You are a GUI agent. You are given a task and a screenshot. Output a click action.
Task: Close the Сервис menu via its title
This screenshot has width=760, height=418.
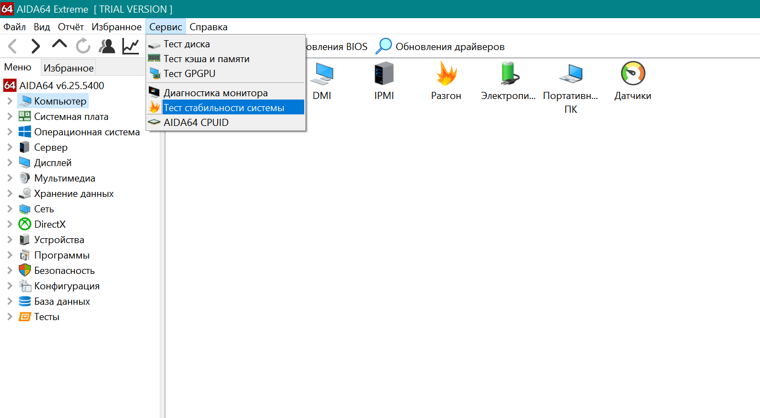pos(165,27)
